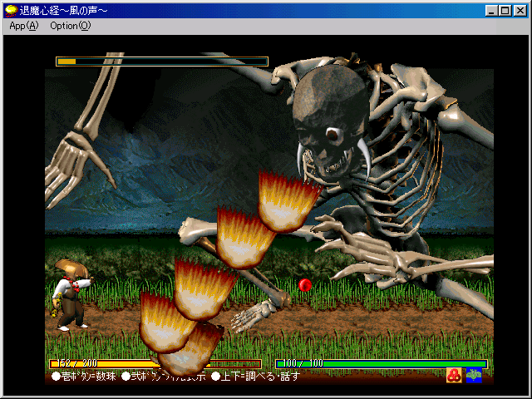Close the 退魔心経 game window

(x=520, y=11)
